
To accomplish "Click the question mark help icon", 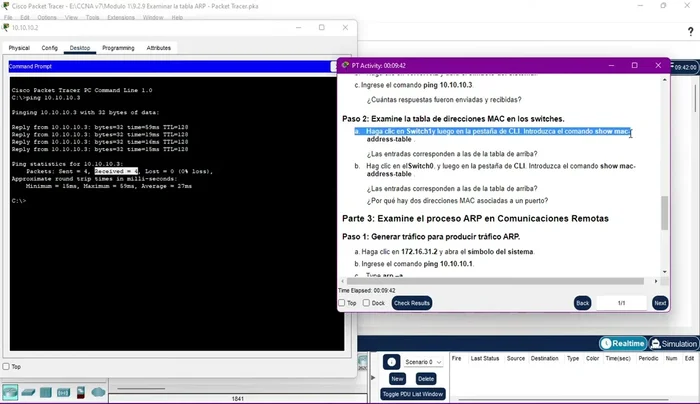I will pyautogui.click(x=690, y=31).
